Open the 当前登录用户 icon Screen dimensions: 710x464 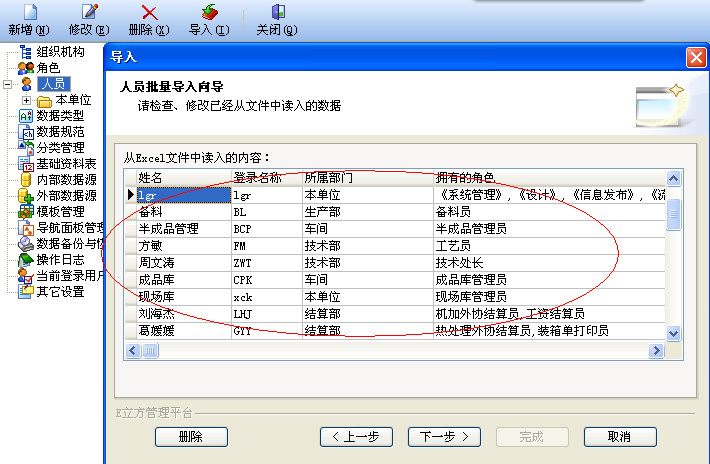pyautogui.click(x=26, y=276)
